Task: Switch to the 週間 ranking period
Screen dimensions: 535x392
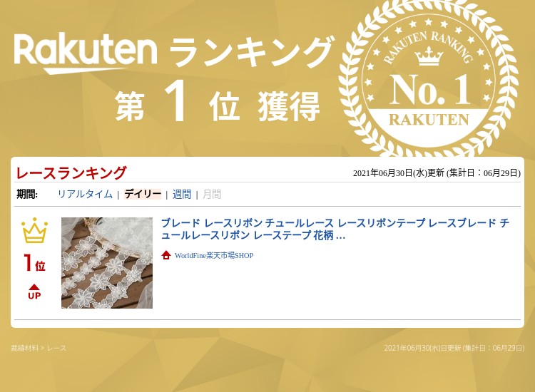Action: tap(181, 194)
